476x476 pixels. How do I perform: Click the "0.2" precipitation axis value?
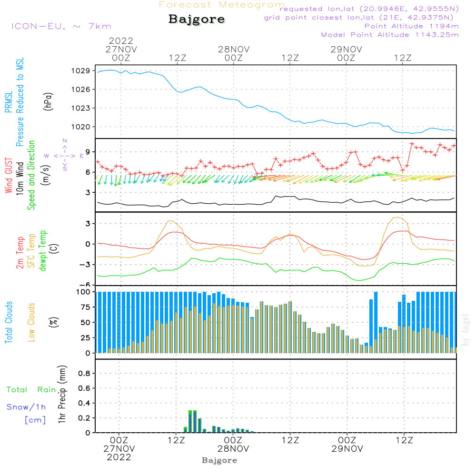(84, 418)
